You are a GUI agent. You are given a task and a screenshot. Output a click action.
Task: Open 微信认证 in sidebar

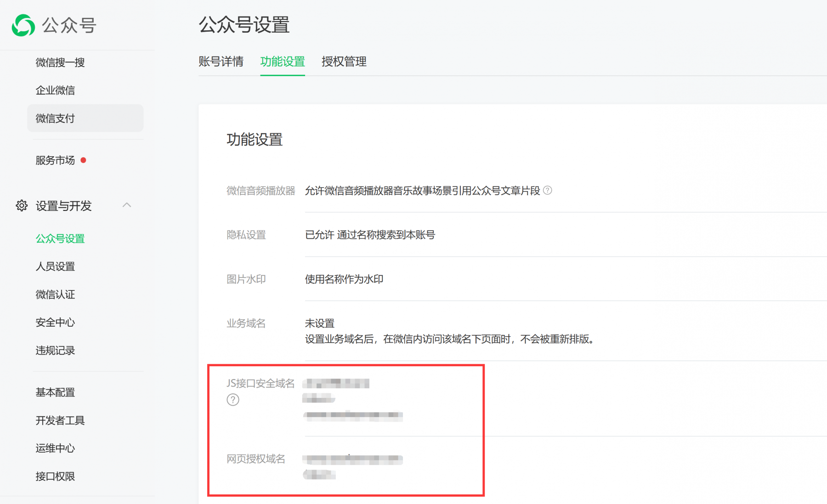coord(55,294)
